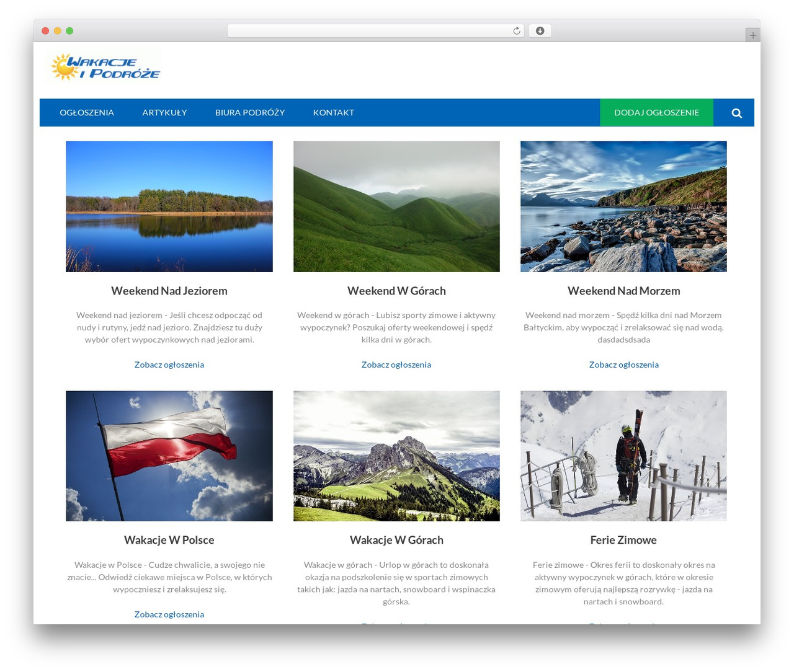Viewport: 794px width, 672px height.
Task: Open Wakacje W Górach mountain thumbnail
Action: click(x=396, y=456)
